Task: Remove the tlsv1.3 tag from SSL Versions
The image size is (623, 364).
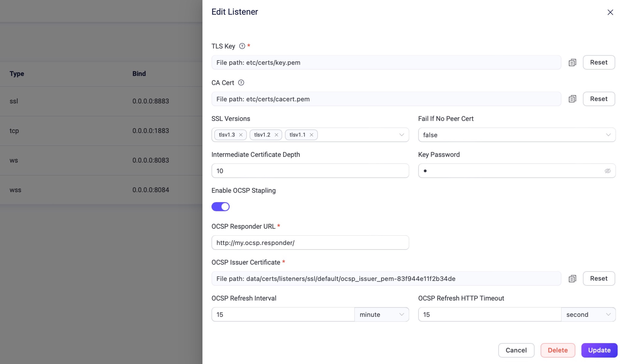Action: (x=241, y=135)
